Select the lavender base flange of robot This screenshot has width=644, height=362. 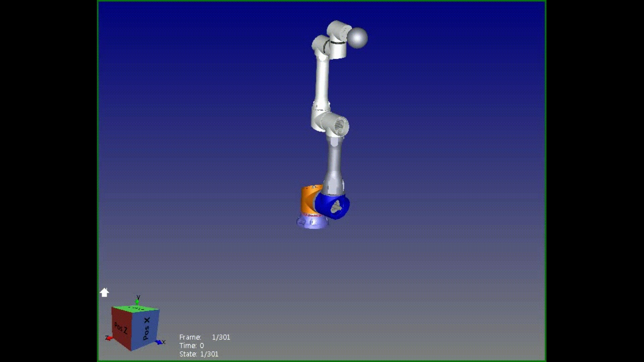(x=313, y=222)
